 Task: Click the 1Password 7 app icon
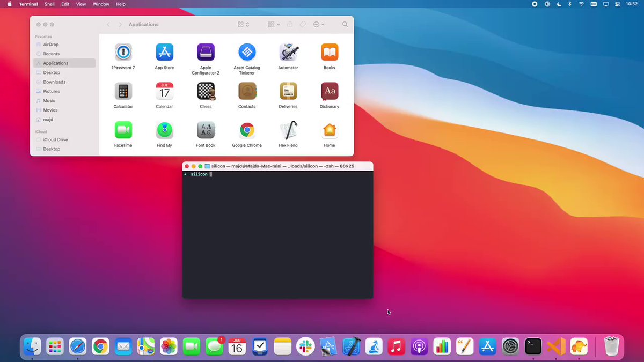pyautogui.click(x=123, y=53)
